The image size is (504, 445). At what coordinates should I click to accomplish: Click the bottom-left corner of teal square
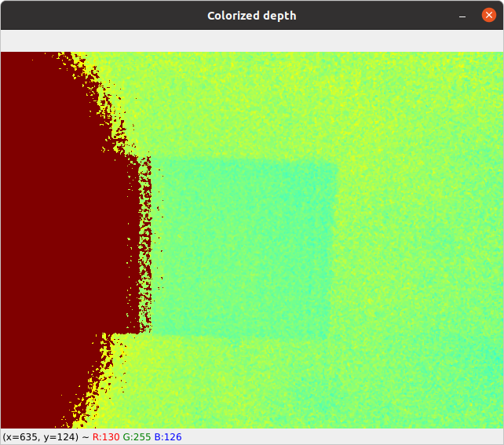pos(152,336)
